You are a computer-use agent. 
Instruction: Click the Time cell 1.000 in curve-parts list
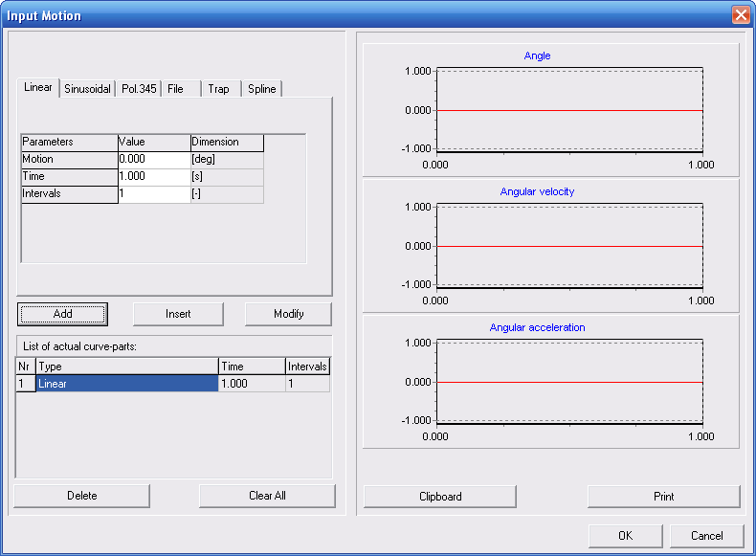tap(252, 384)
